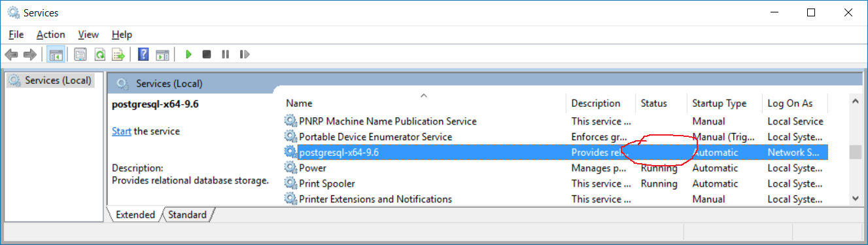
Task: Click Running status of Print Spooler
Action: click(659, 183)
